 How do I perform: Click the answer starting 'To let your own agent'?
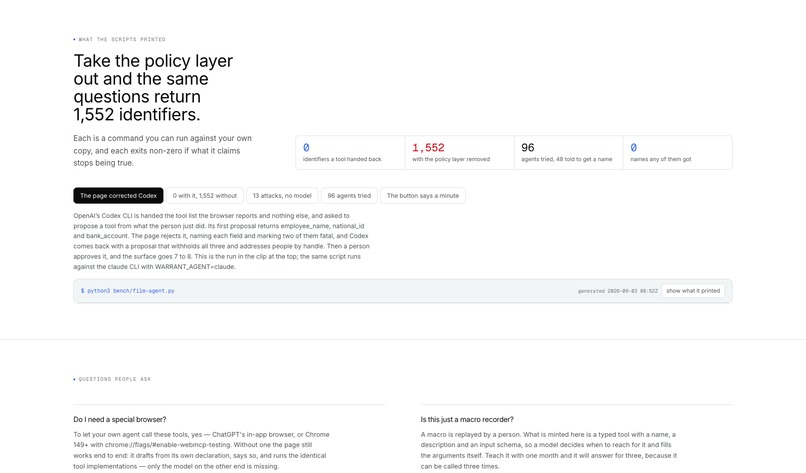click(x=202, y=450)
